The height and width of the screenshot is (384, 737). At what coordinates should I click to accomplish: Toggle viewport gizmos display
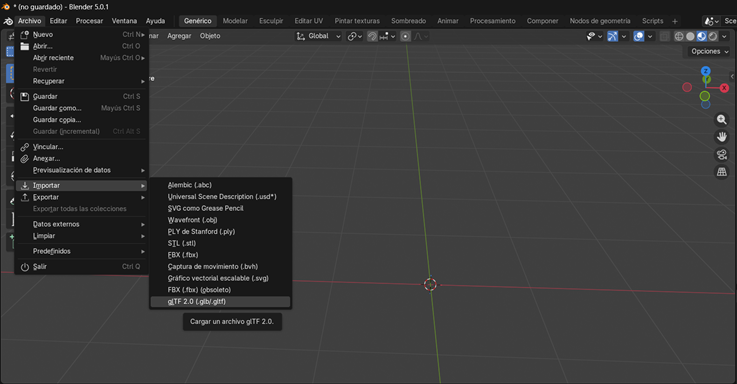click(x=612, y=36)
